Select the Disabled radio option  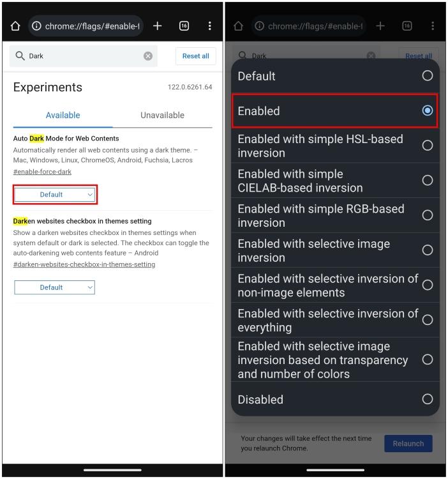(335, 399)
